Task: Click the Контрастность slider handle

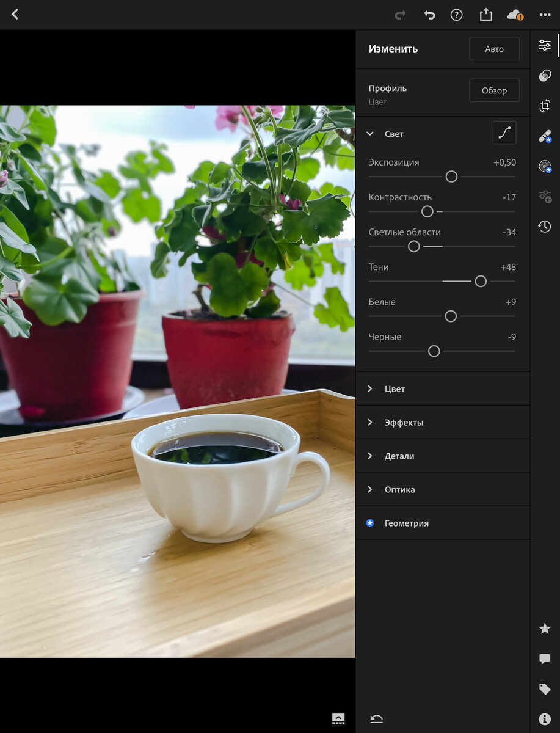Action: click(x=427, y=211)
